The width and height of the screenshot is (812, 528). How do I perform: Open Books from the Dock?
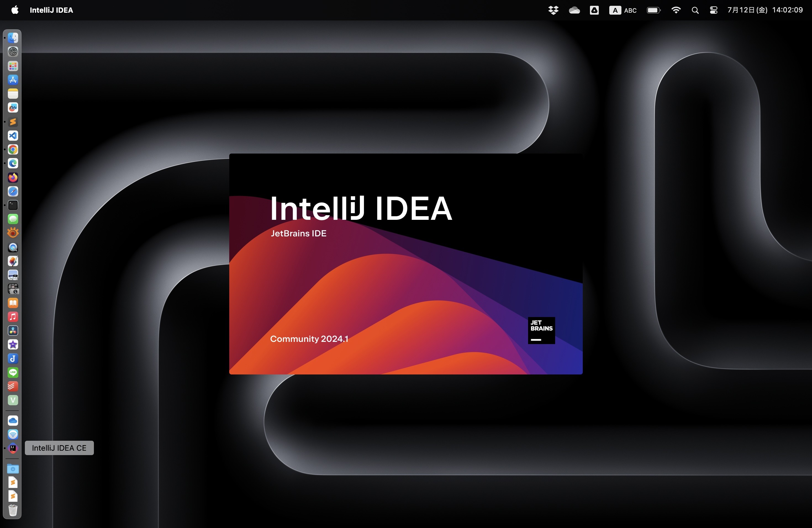13,303
